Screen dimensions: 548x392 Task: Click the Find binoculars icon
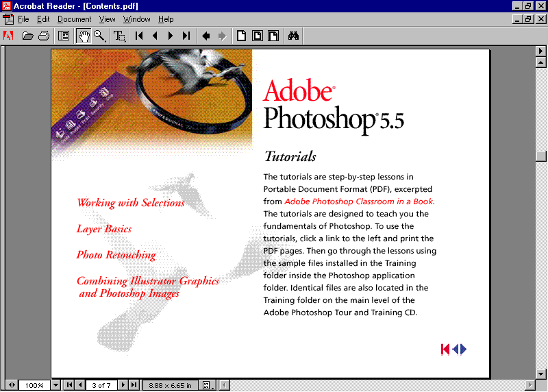[x=294, y=36]
